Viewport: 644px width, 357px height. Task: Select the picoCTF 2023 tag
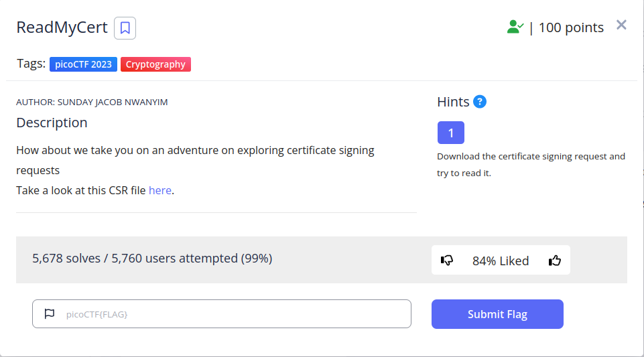coord(83,64)
